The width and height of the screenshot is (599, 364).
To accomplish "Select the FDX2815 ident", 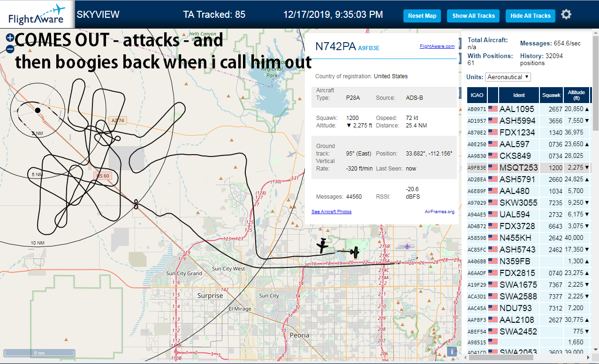I will [x=517, y=273].
